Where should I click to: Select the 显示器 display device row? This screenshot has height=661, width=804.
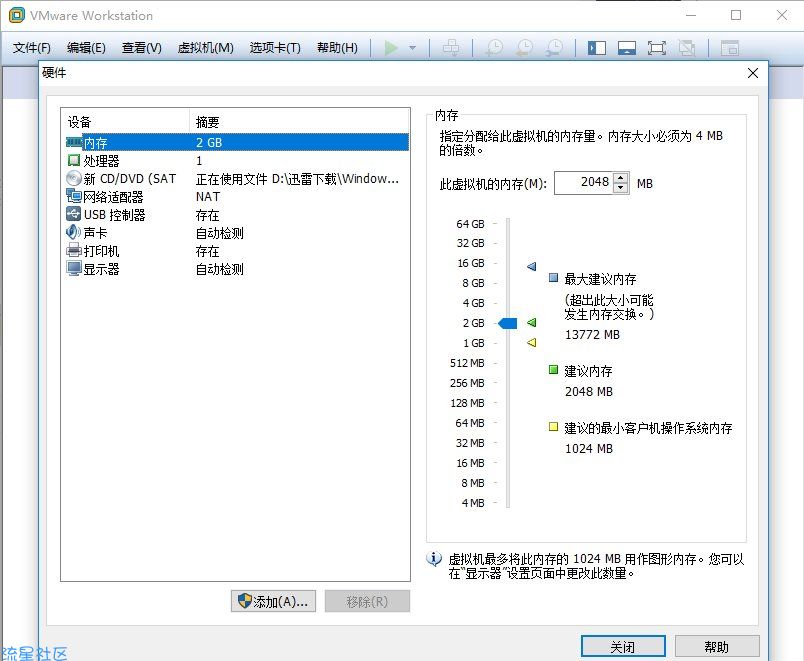[237, 269]
